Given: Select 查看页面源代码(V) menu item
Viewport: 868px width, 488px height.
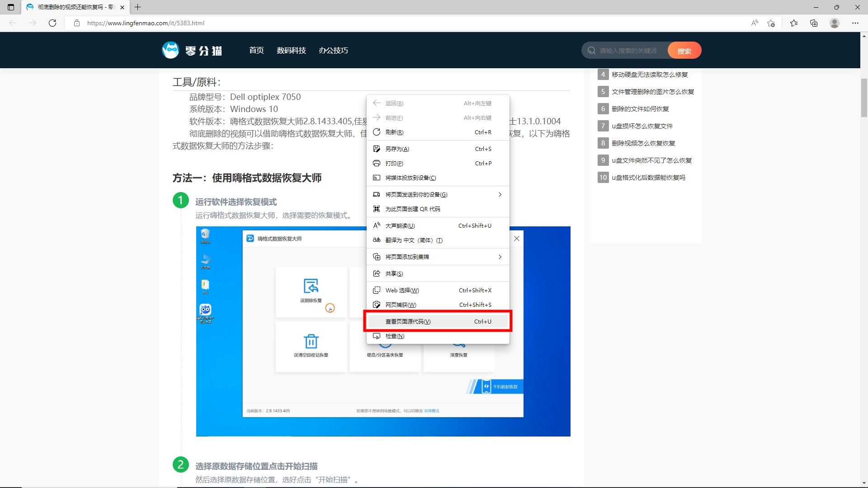Looking at the screenshot, I should tap(438, 322).
